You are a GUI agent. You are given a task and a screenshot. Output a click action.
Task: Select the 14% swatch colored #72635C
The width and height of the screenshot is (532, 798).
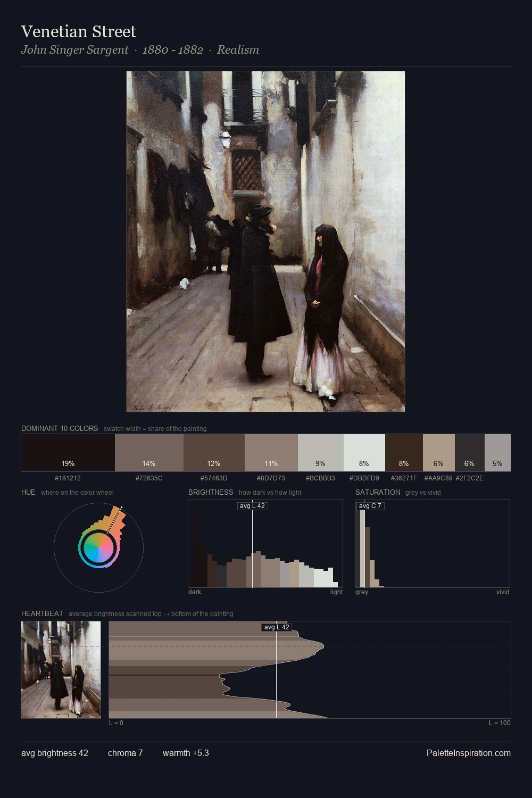(149, 453)
